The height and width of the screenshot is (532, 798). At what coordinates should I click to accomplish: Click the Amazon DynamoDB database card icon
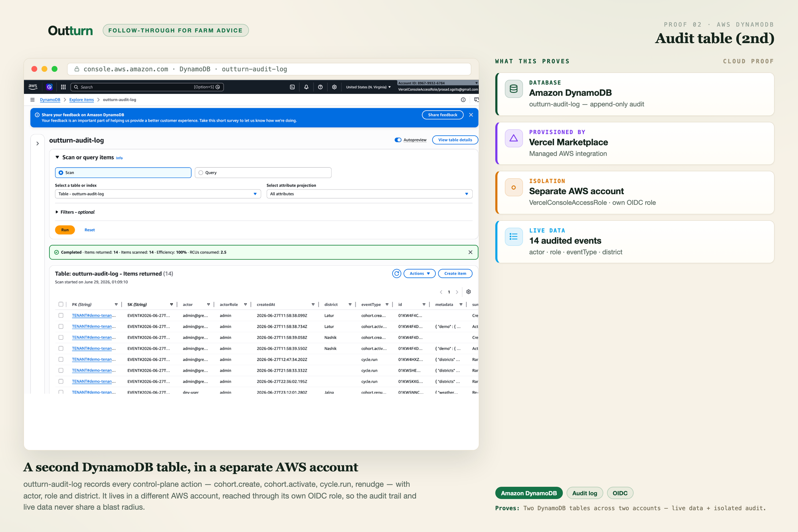(514, 89)
